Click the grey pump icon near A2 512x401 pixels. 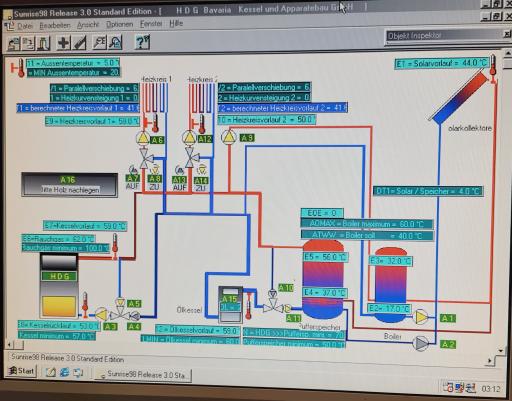420,343
